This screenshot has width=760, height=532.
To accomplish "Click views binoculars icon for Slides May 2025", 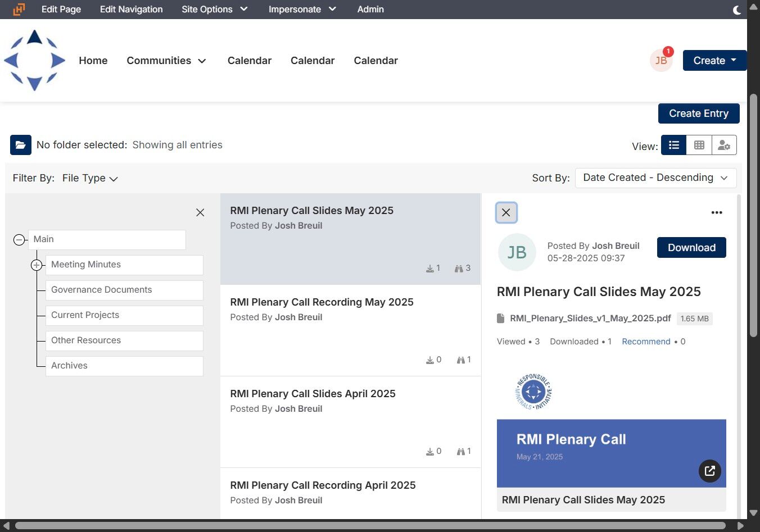I will click(x=459, y=269).
